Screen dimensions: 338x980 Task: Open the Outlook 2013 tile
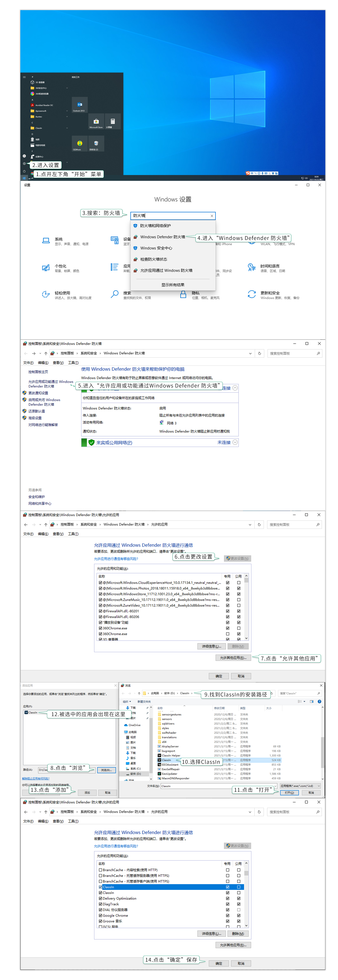(80, 105)
